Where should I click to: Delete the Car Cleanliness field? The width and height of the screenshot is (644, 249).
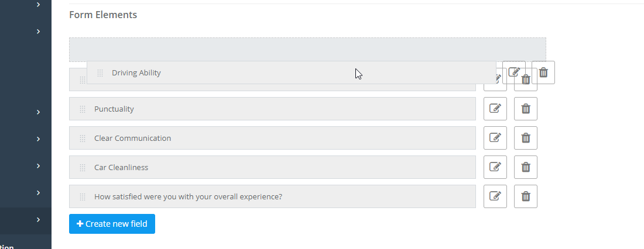[x=525, y=167]
